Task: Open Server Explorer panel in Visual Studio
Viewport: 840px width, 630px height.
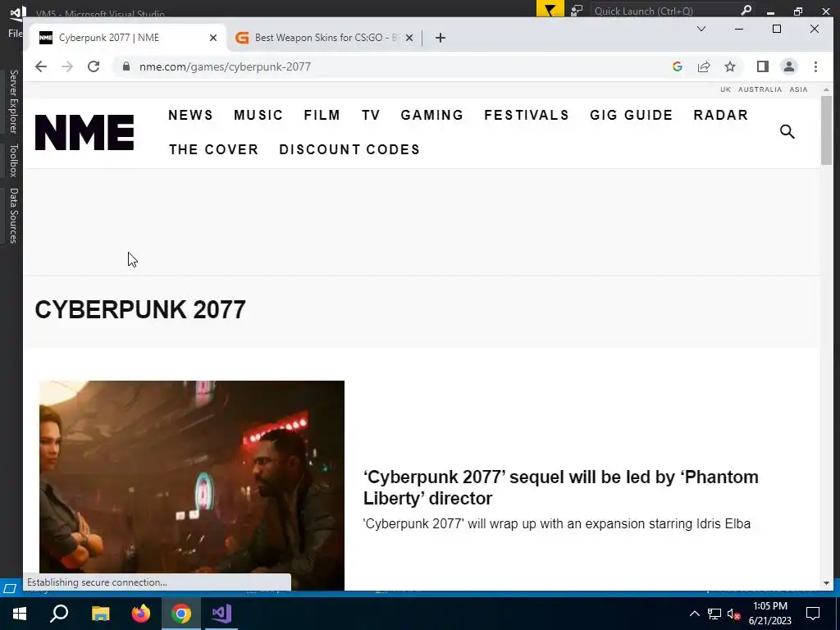Action: [x=13, y=101]
